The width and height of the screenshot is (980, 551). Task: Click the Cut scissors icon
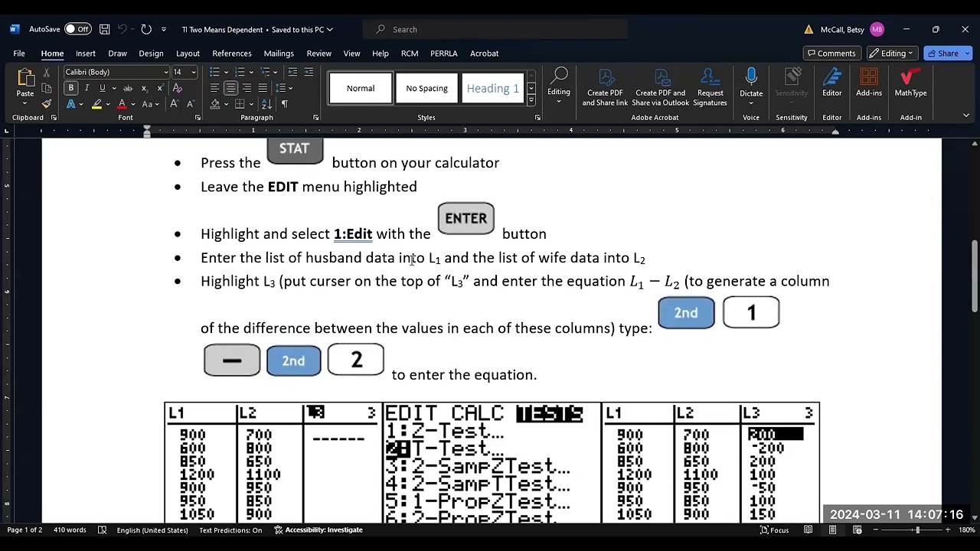point(46,72)
